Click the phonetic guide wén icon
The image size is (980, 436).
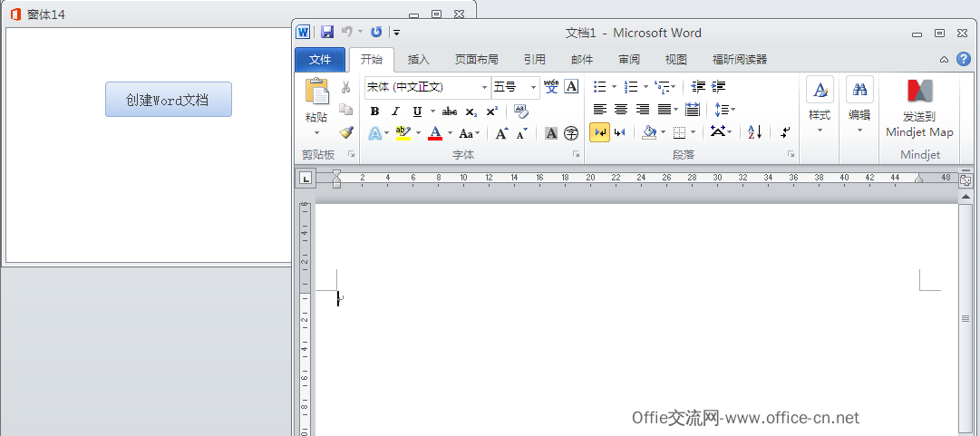coord(550,87)
